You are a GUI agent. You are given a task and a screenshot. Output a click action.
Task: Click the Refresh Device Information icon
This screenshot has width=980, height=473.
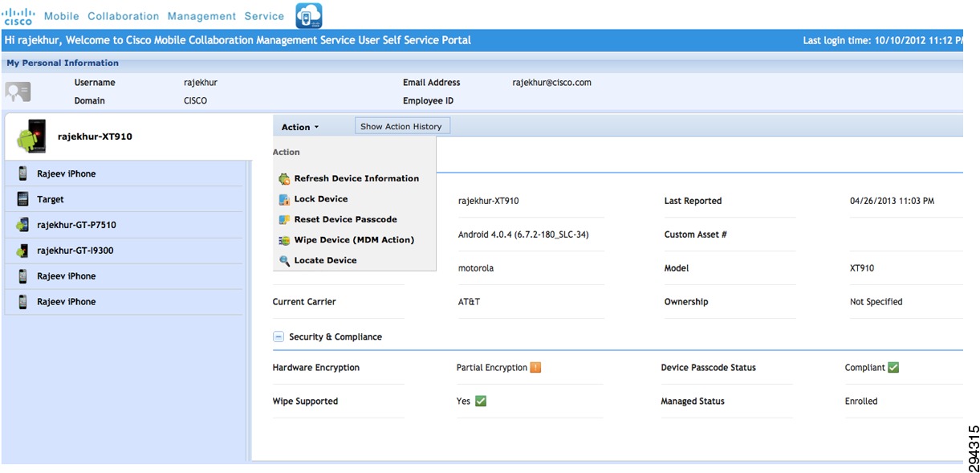pyautogui.click(x=284, y=179)
